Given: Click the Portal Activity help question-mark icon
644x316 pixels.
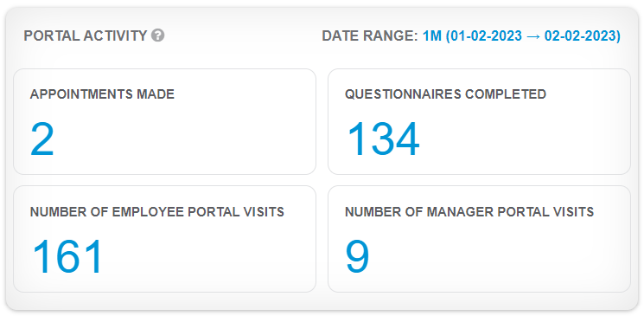Looking at the screenshot, I should 157,35.
